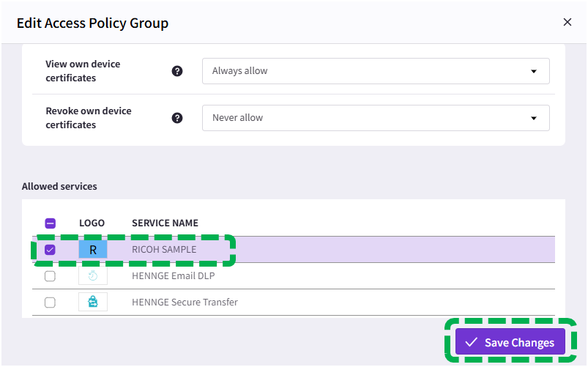Click the HENNGE Email DLP logo icon
This screenshot has height=367, width=588.
coord(93,276)
